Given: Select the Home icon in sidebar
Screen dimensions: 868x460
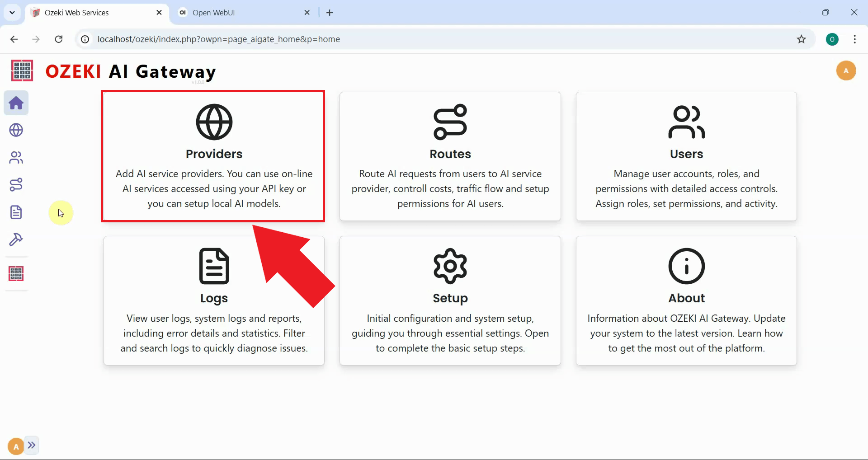Looking at the screenshot, I should coord(16,103).
